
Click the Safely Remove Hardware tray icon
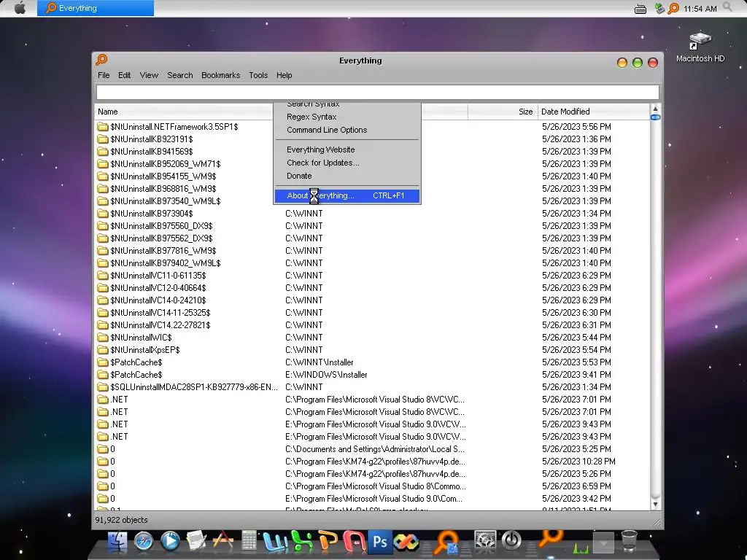tap(659, 9)
